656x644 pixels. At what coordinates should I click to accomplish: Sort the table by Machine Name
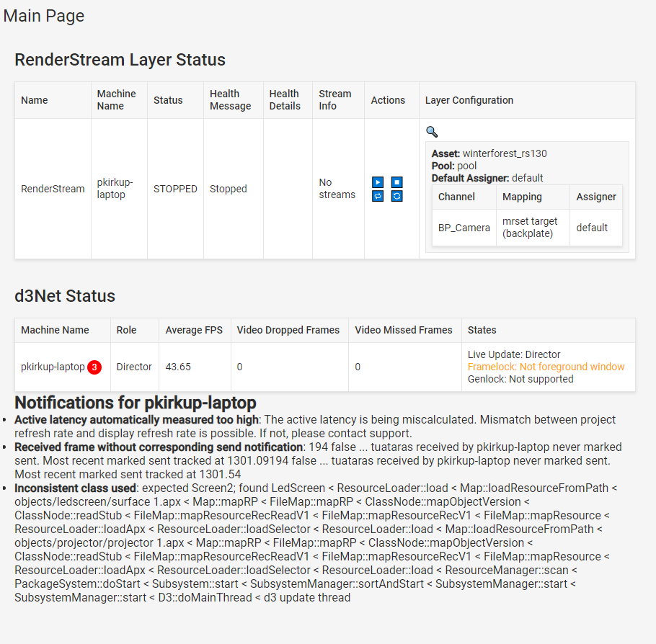point(117,99)
